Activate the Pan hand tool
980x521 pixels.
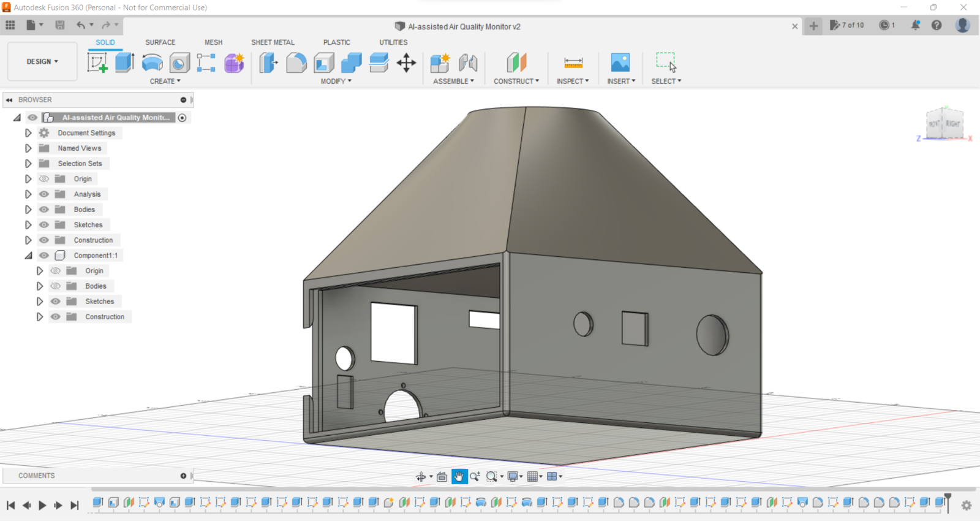459,476
